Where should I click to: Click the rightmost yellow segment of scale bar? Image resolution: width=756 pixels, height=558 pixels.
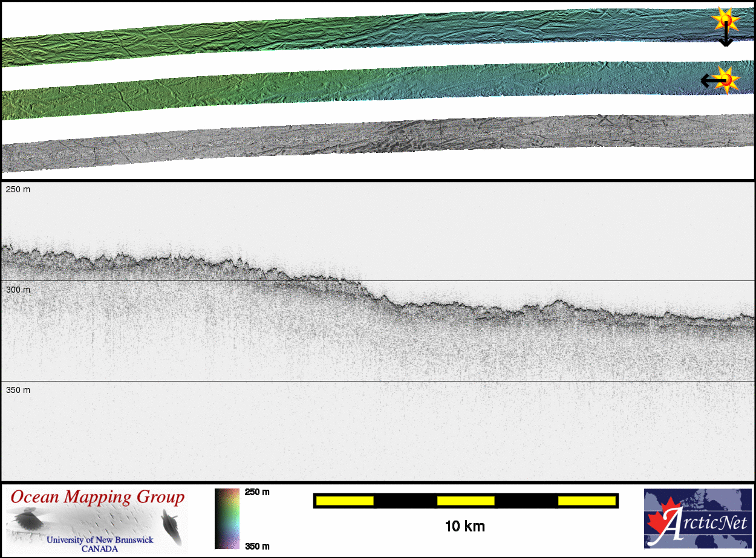[x=587, y=501]
